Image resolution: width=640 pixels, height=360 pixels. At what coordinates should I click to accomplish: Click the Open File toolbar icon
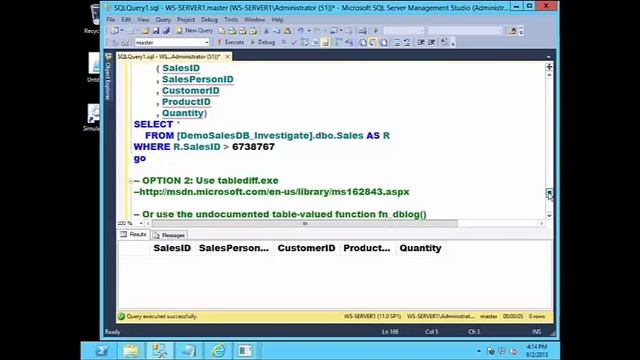[145, 31]
